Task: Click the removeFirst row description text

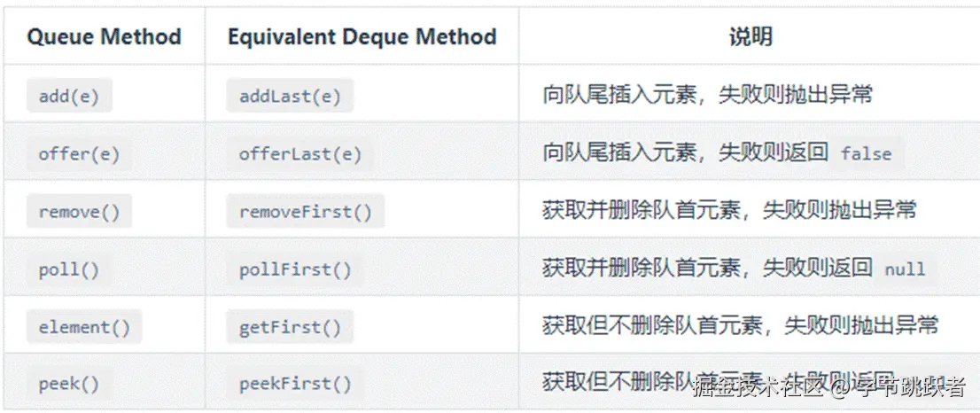Action: pos(729,211)
